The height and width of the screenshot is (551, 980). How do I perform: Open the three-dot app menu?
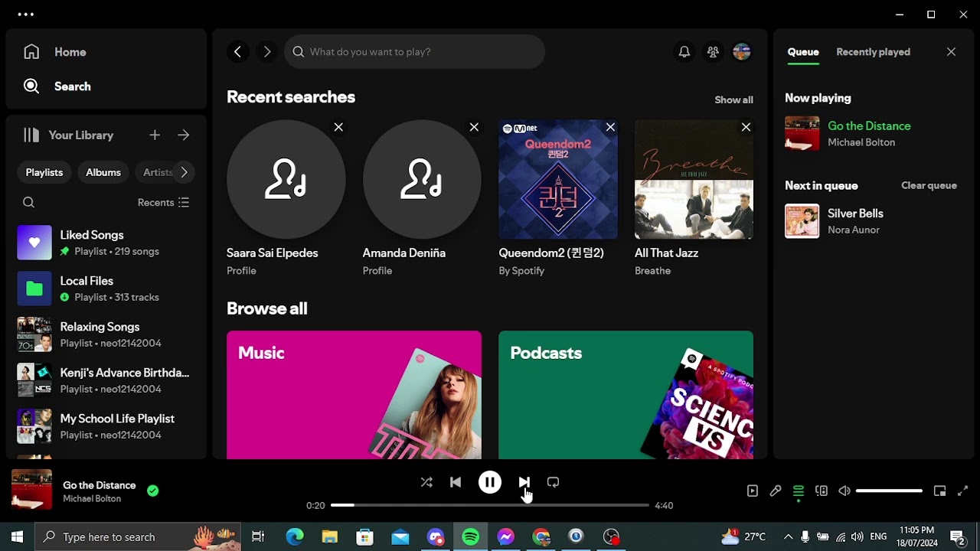pos(25,15)
